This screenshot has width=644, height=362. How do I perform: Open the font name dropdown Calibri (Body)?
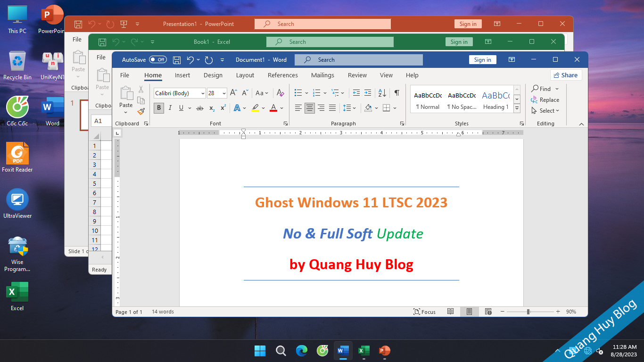203,93
